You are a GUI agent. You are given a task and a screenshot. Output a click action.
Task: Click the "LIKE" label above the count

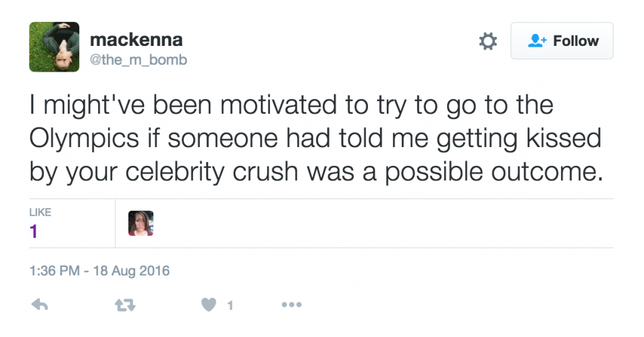40,213
